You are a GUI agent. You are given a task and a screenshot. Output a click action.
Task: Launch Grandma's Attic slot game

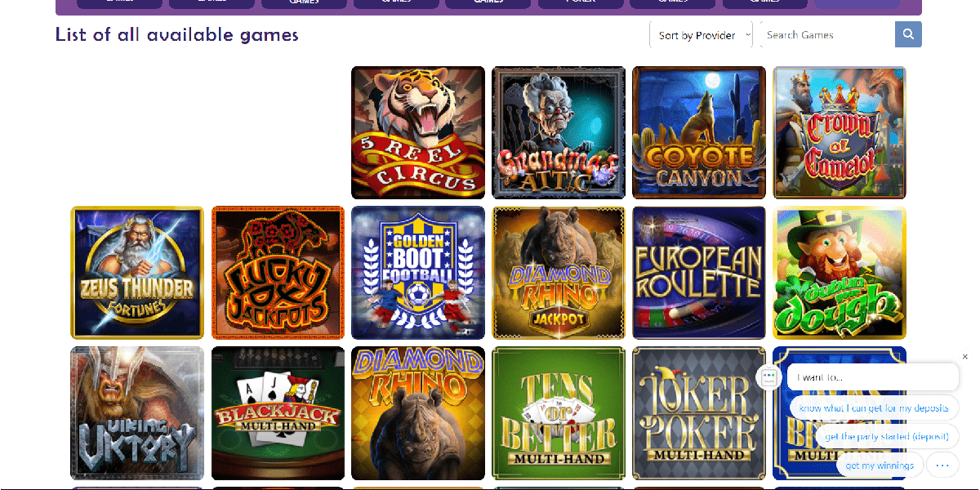tap(559, 132)
